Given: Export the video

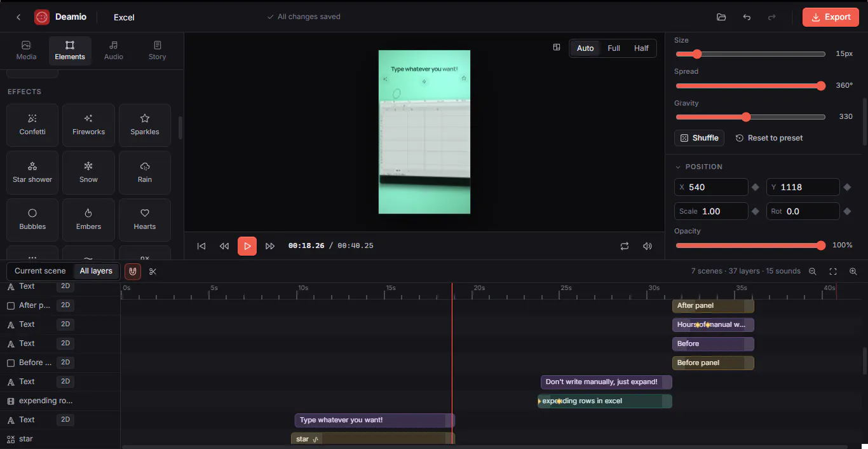Looking at the screenshot, I should [831, 17].
